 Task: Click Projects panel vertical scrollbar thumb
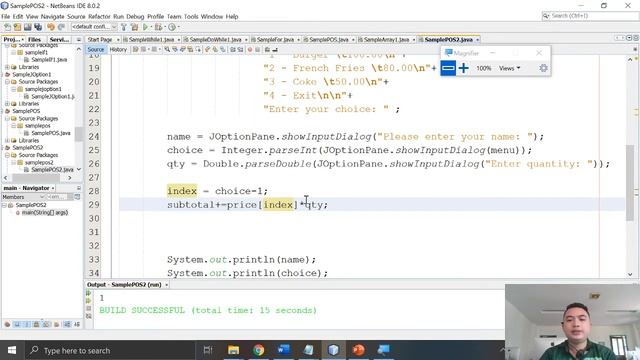(x=79, y=134)
